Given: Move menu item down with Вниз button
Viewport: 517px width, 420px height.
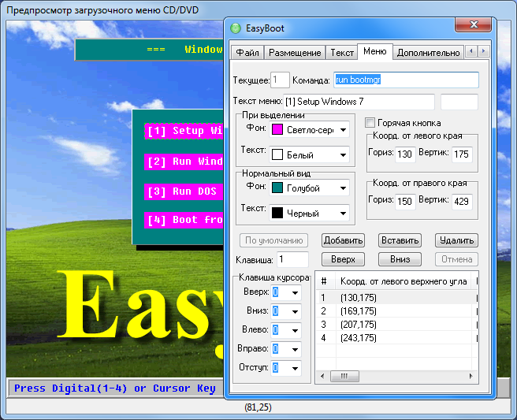Looking at the screenshot, I should point(400,259).
